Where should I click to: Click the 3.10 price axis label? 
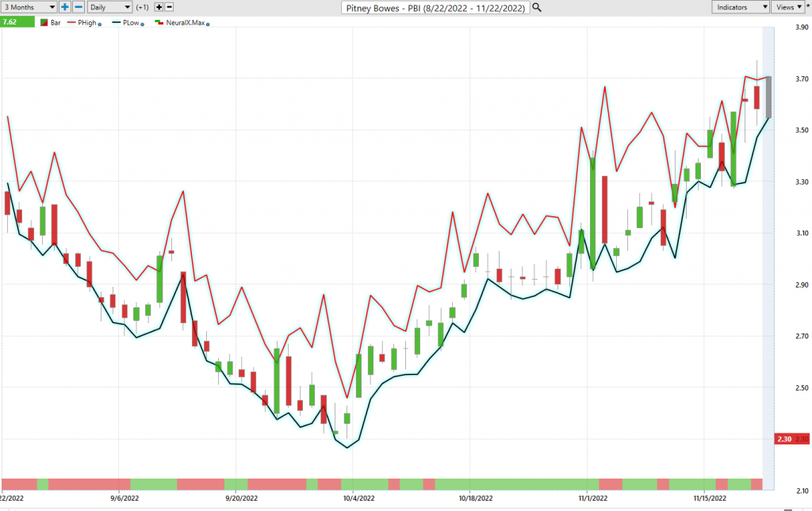[x=802, y=233]
